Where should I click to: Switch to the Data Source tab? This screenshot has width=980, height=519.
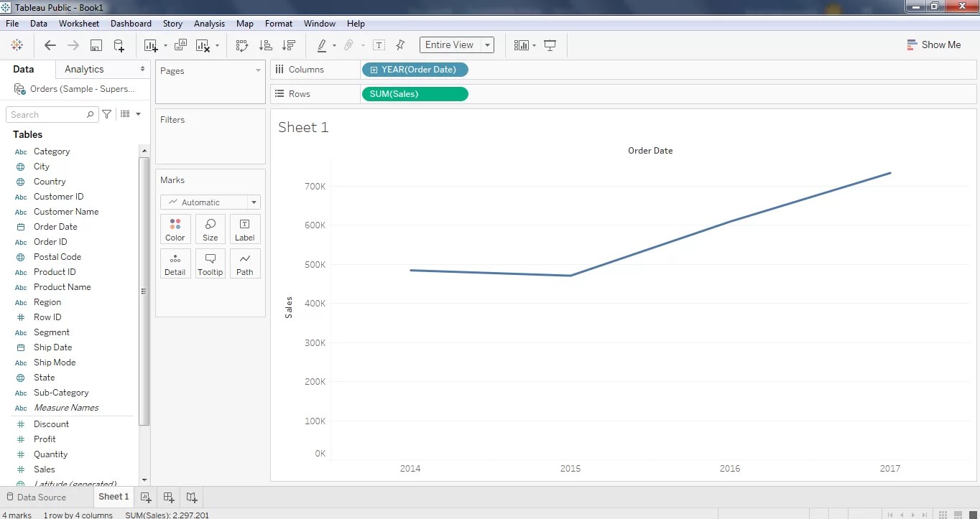point(36,497)
